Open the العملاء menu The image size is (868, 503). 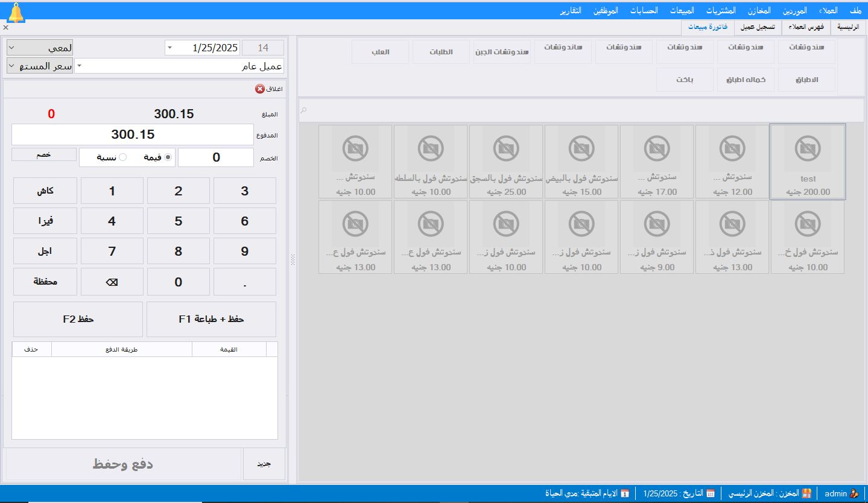tap(828, 11)
